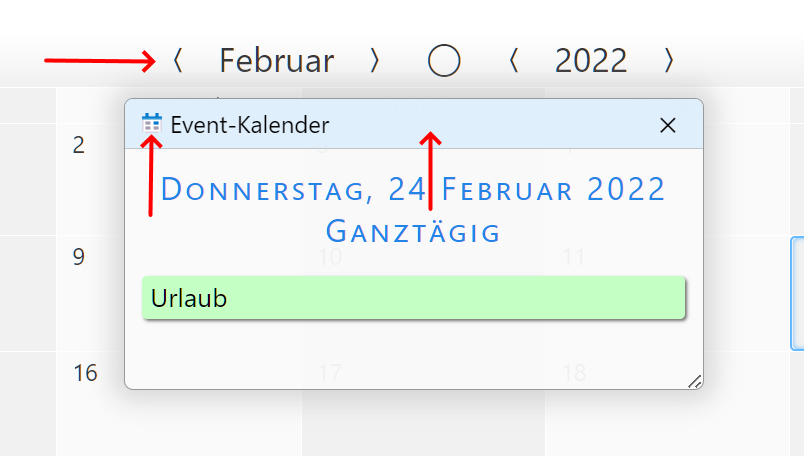Advance to the next month
This screenshot has height=467, width=812.
tap(375, 61)
